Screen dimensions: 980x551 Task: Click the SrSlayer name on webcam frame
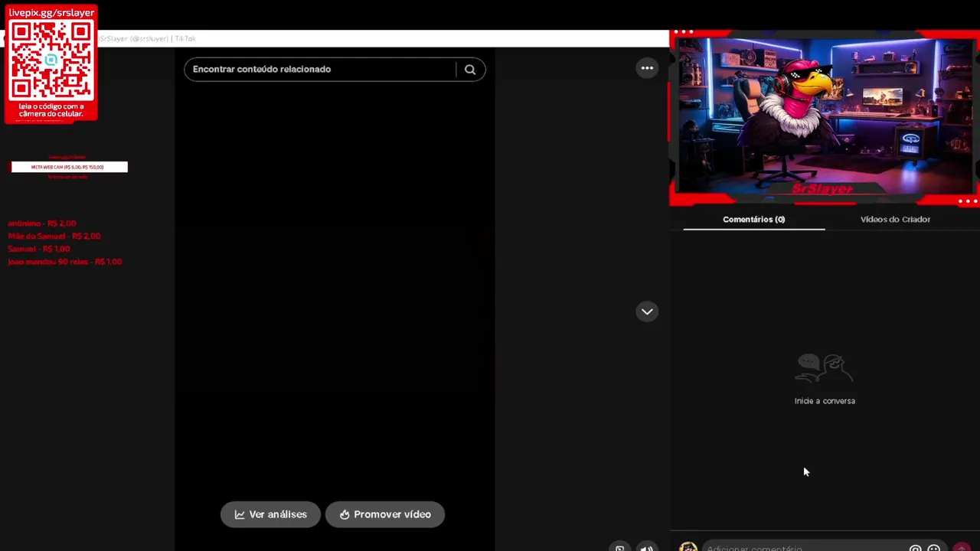(822, 189)
